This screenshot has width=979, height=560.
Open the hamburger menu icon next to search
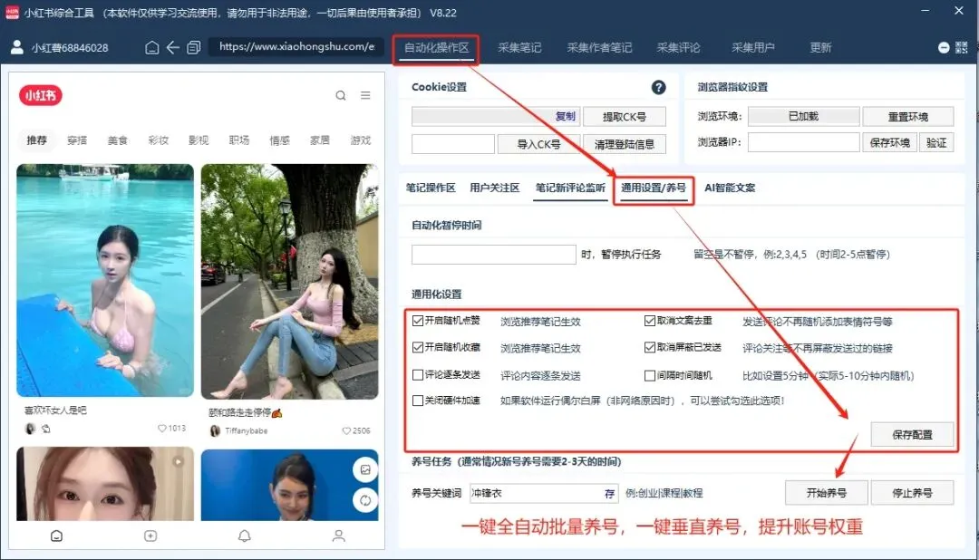365,94
